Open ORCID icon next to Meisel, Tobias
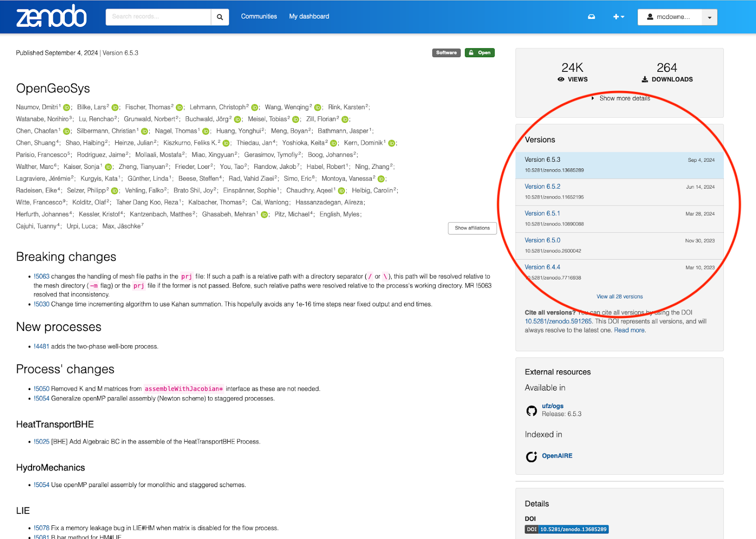This screenshot has width=756, height=539. [x=296, y=119]
